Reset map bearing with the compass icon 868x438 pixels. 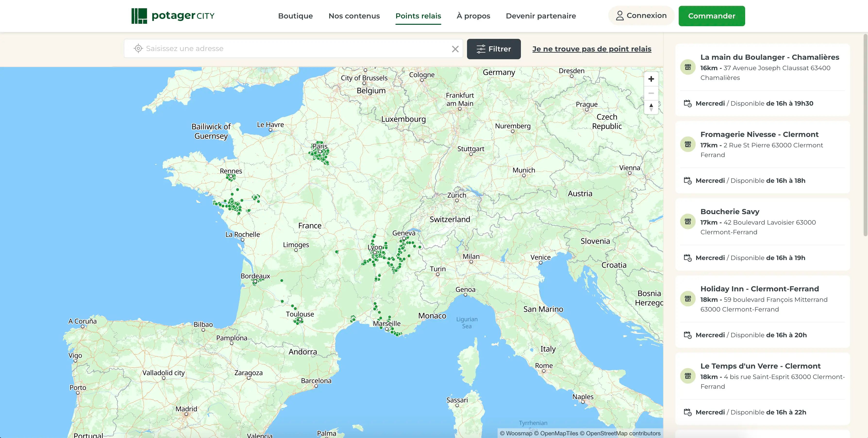tap(651, 107)
